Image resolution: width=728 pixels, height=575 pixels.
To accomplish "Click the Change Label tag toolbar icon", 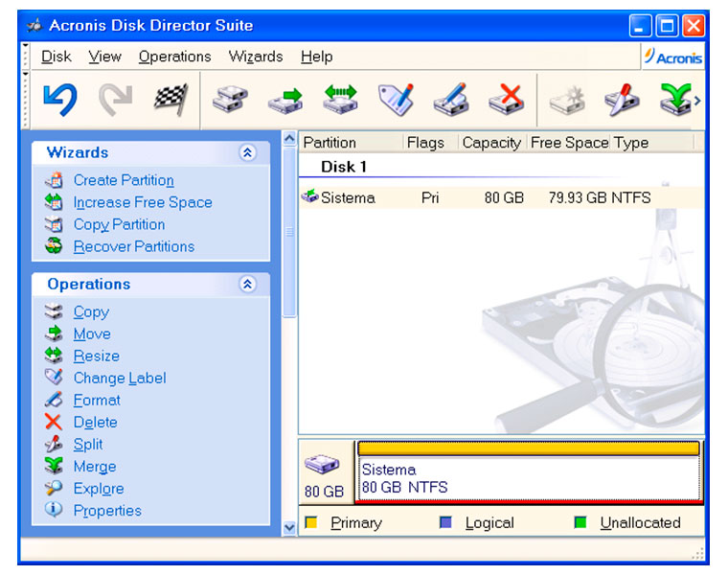I will [396, 99].
